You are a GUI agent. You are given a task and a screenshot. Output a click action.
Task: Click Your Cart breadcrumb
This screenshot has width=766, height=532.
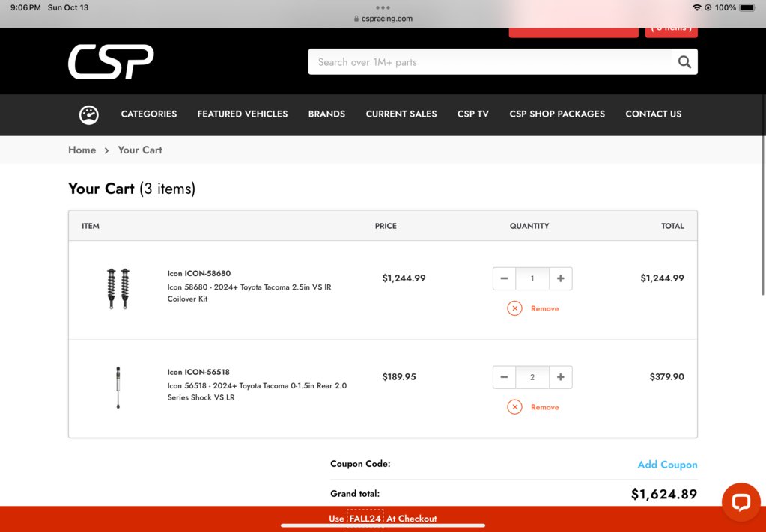(x=140, y=150)
